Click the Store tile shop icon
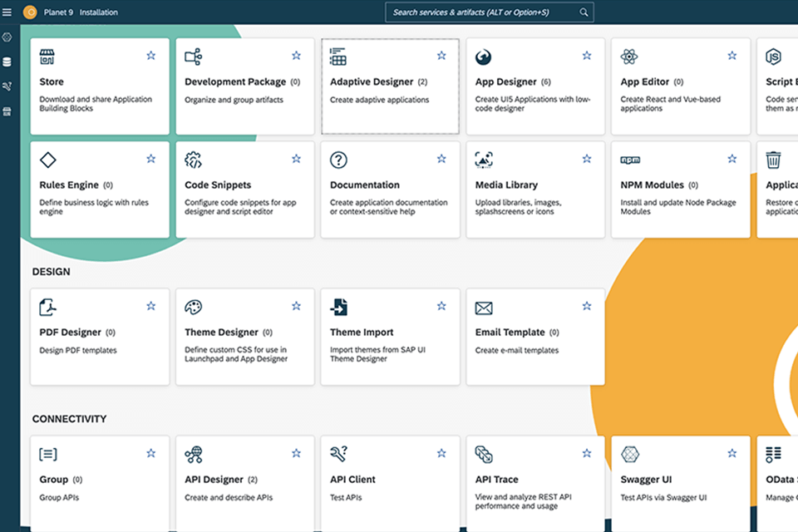The height and width of the screenshot is (532, 798). [x=47, y=57]
